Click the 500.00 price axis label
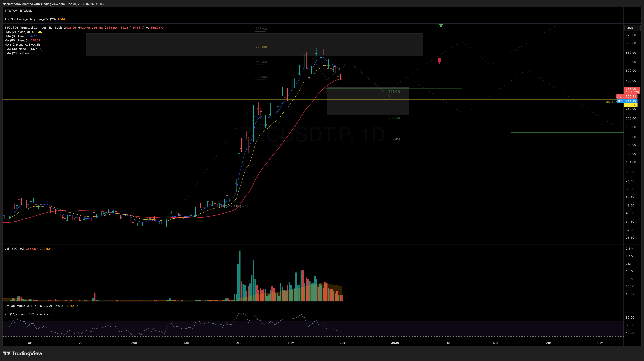Viewport: 644px width, 361px height. tap(631, 71)
